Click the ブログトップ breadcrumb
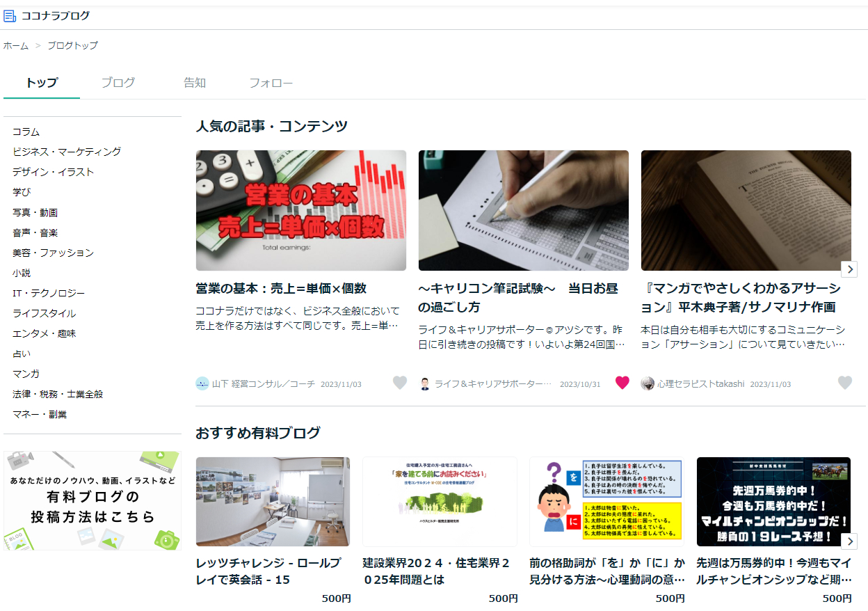Screen dimensions: 868x611 tap(72, 46)
